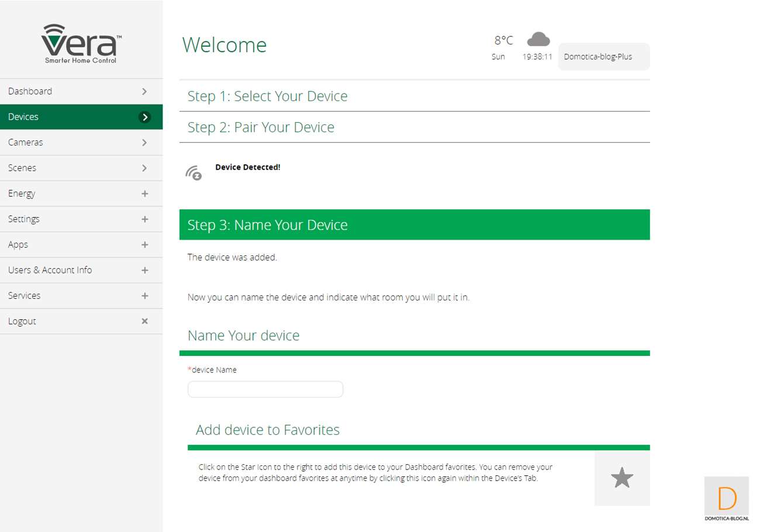Click the X icon beside Logout
The image size is (760, 532).
145,321
